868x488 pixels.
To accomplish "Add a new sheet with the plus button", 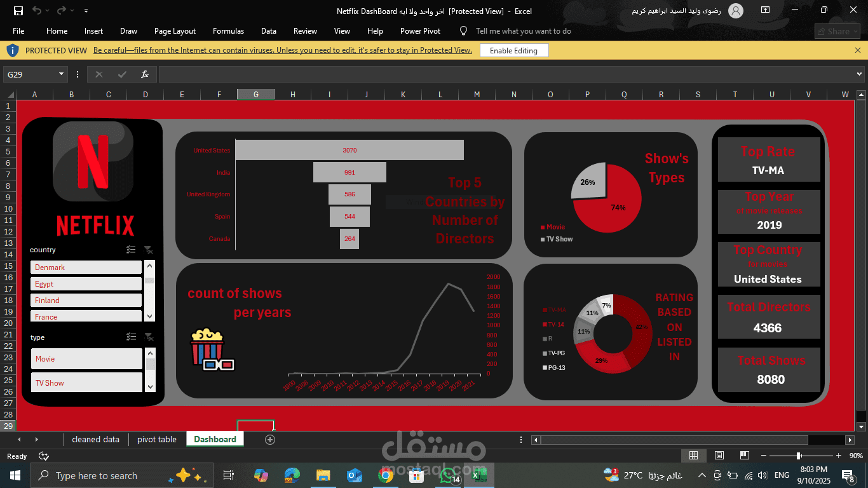I will tap(270, 439).
